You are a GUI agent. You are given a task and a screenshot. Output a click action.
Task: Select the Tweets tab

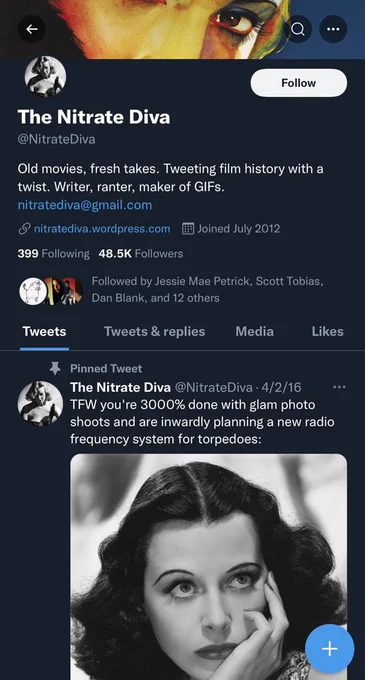coord(44,332)
